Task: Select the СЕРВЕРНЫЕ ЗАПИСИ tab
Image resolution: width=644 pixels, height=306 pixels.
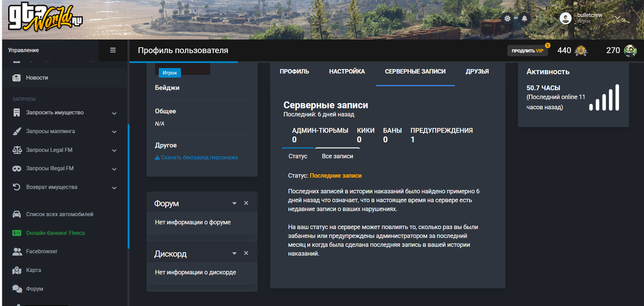Action: pos(415,71)
